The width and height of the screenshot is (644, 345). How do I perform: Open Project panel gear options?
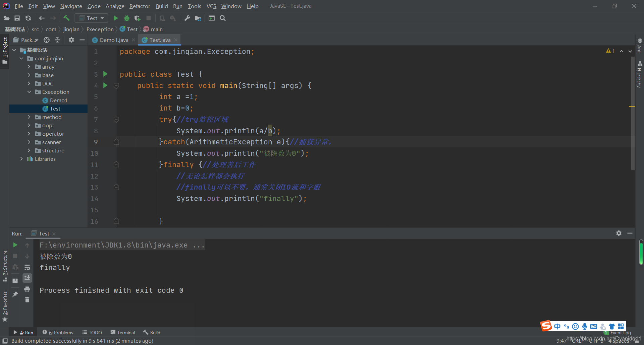click(71, 40)
